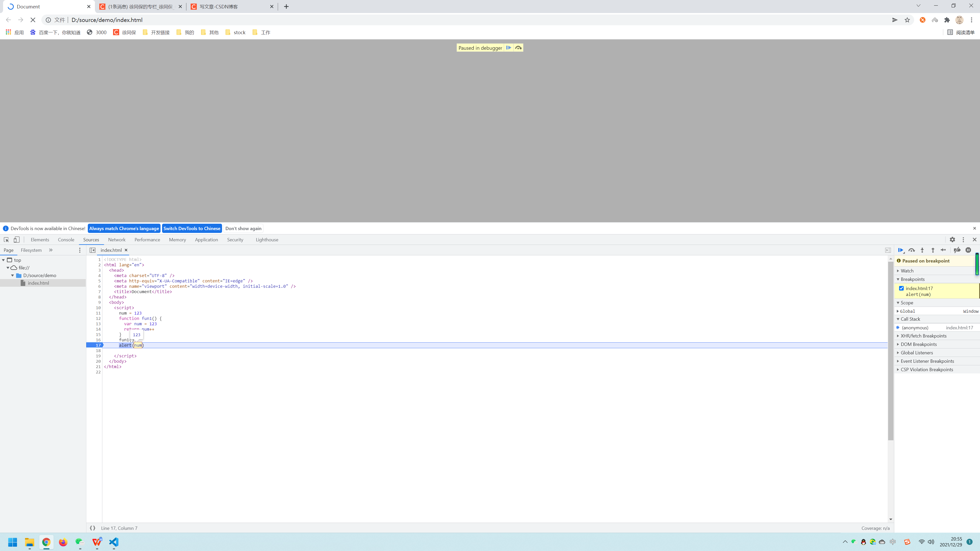Click the Step out of function icon
This screenshot has height=551, width=980.
tap(933, 250)
